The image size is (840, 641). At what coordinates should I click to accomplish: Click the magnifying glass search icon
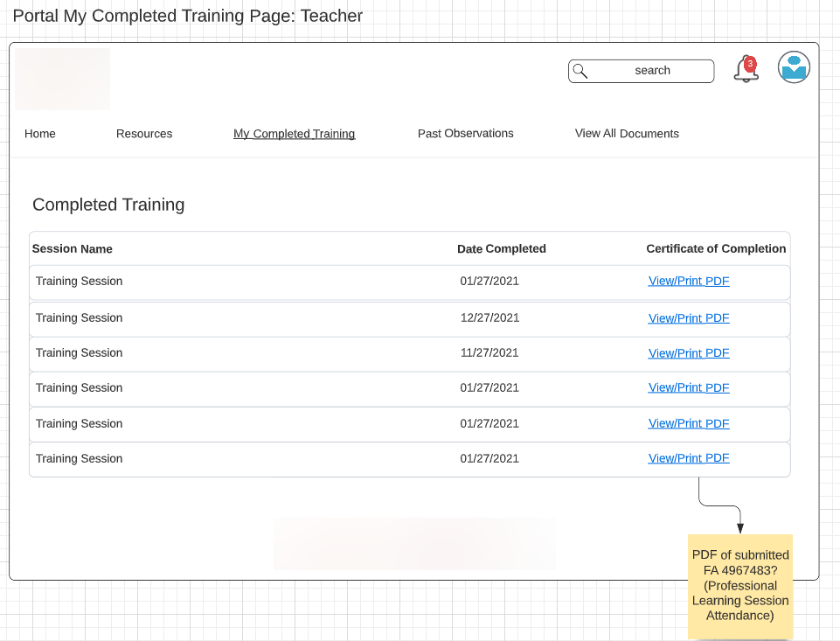click(580, 71)
